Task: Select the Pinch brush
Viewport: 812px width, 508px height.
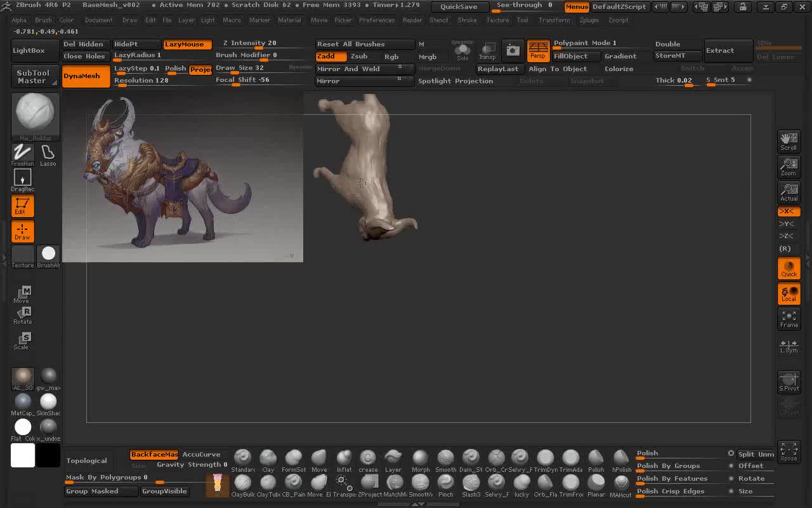Action: [x=445, y=486]
